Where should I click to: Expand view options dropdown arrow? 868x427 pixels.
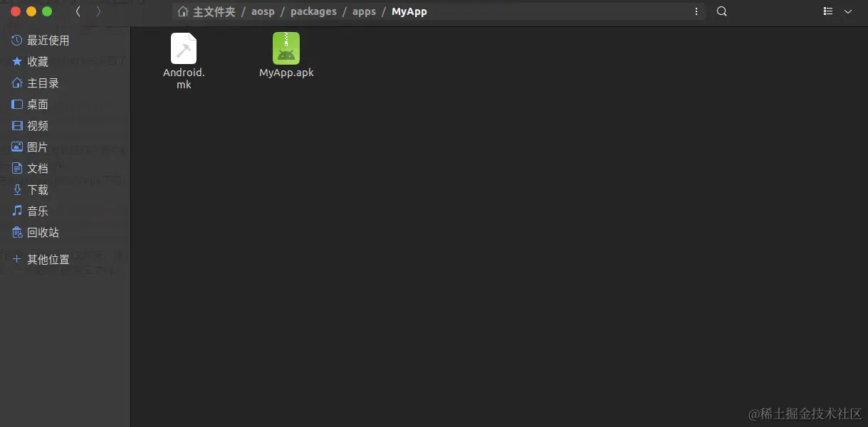848,11
